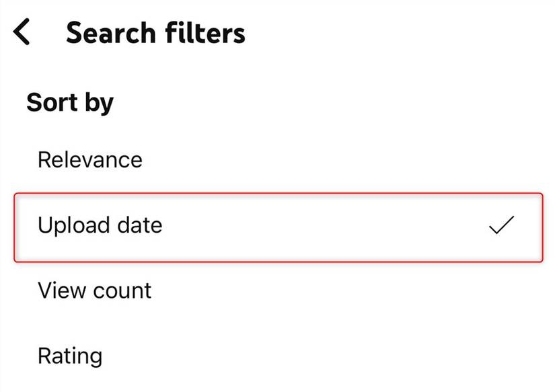This screenshot has height=392, width=555.
Task: Sort results by View count
Action: click(x=94, y=290)
